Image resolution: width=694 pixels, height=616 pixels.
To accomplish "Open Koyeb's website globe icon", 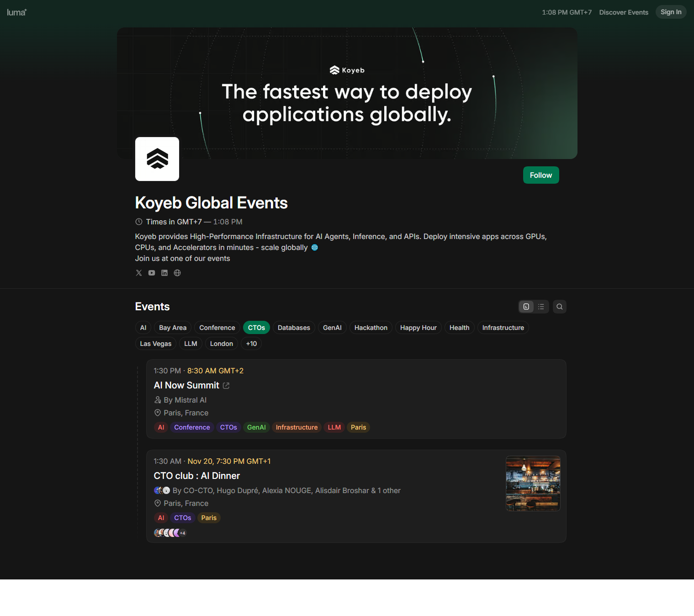I will (x=177, y=273).
